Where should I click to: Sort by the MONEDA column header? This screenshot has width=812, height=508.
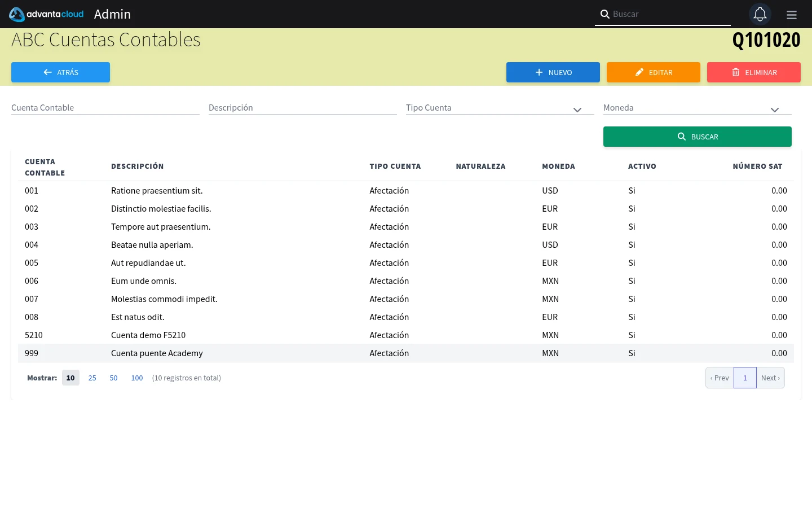point(558,167)
